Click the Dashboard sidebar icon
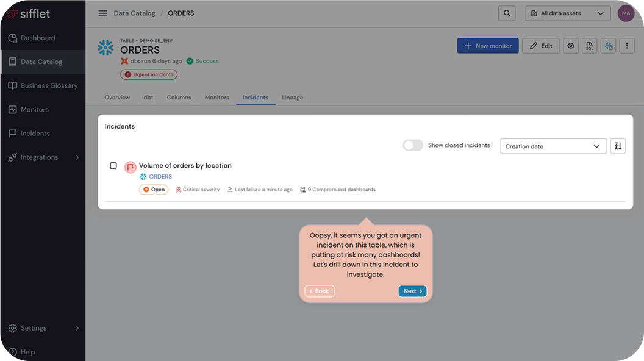 13,38
